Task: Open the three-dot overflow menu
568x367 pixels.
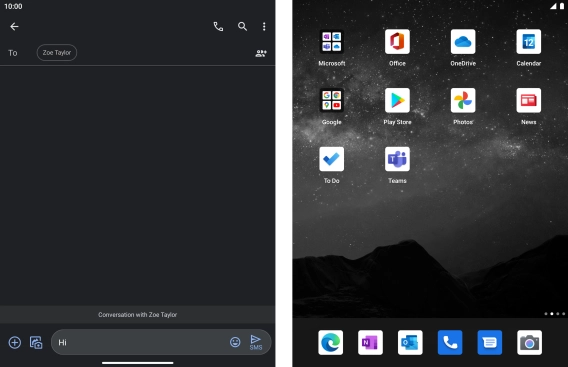Action: [264, 26]
